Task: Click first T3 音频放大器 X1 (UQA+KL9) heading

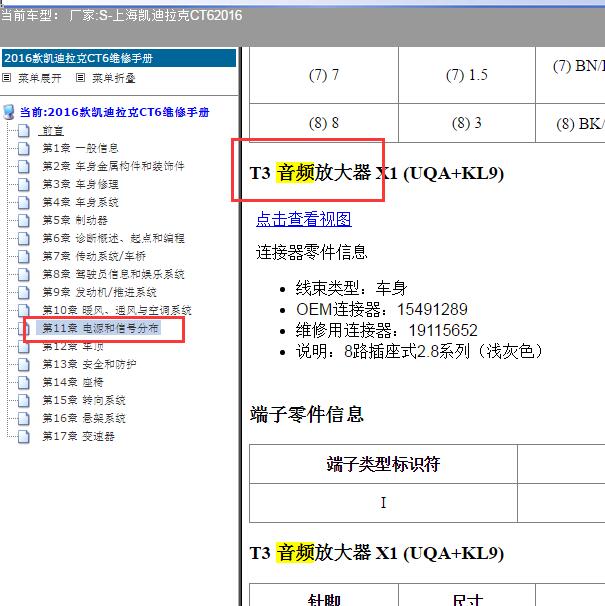Action: click(x=377, y=173)
